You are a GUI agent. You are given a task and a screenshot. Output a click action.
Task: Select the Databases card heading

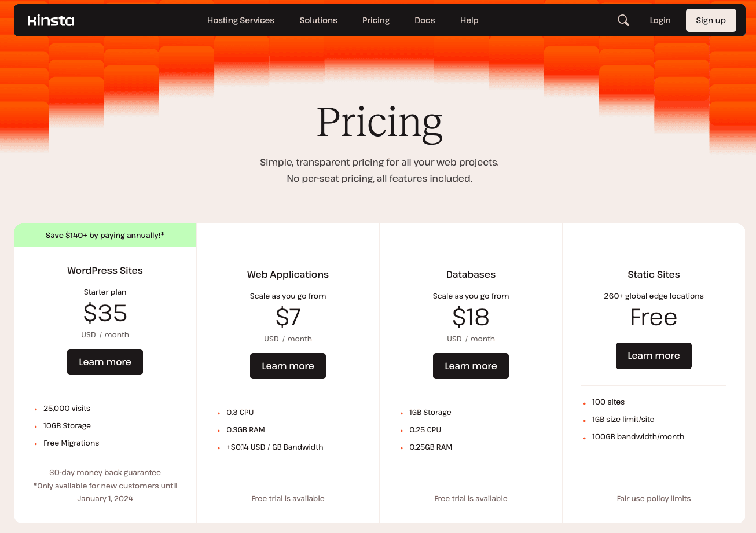coord(471,274)
